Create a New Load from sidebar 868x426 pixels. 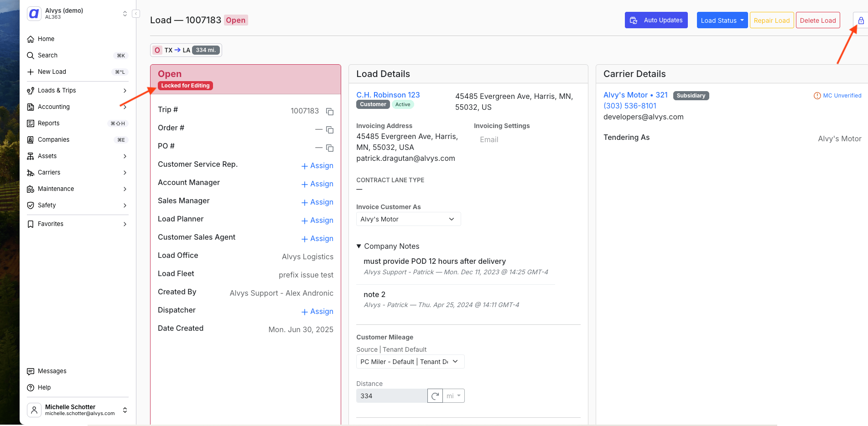click(x=78, y=72)
